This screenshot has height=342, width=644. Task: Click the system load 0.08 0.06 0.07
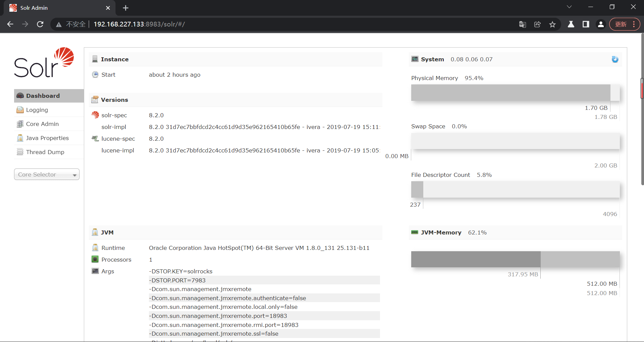(472, 59)
